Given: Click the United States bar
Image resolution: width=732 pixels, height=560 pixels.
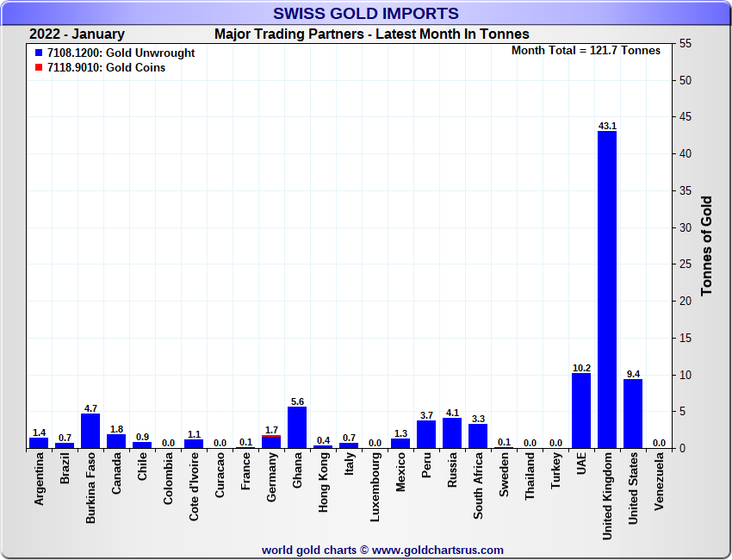Looking at the screenshot, I should 633,414.
